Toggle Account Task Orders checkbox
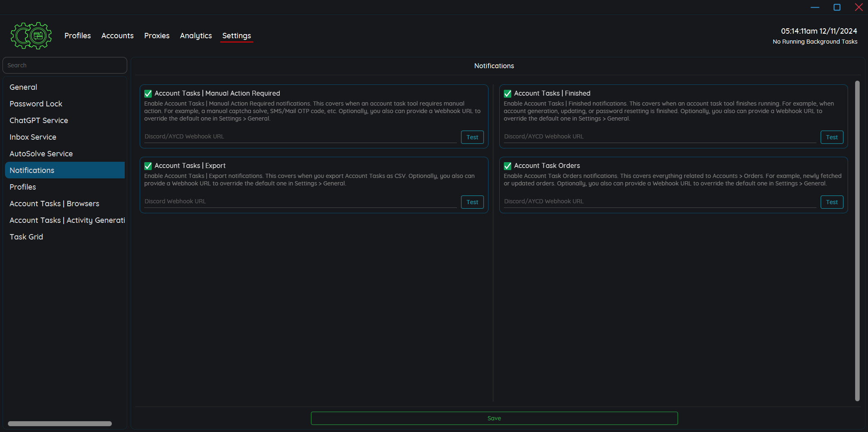The height and width of the screenshot is (432, 868). (508, 166)
